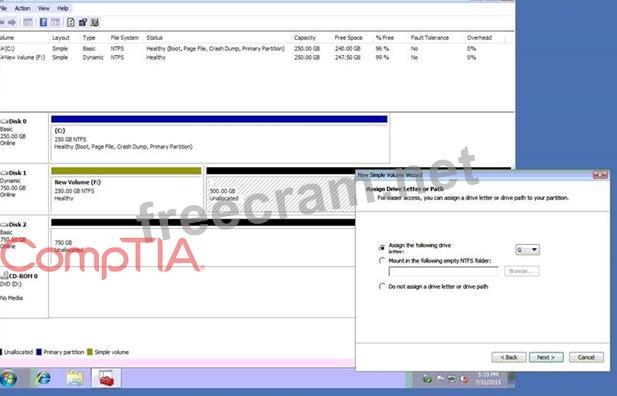Click the toolbar icon right of Refresh
Viewport: 617px width, 396px height.
pos(83,22)
